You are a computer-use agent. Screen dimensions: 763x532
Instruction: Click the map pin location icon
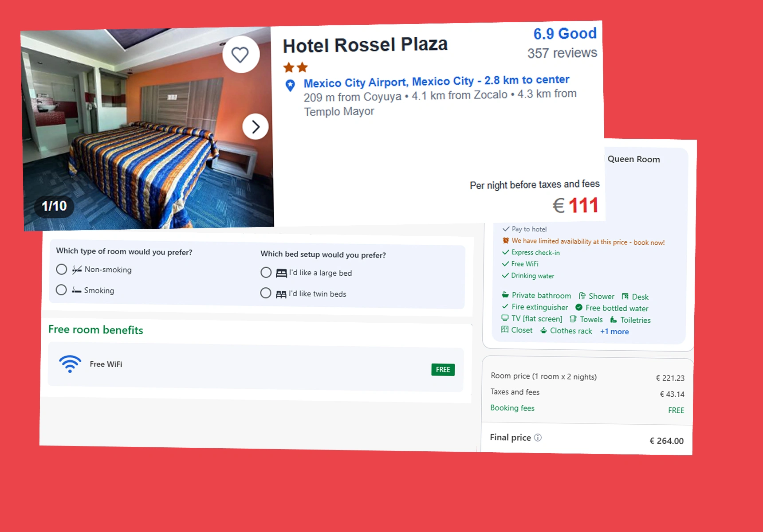pos(290,85)
